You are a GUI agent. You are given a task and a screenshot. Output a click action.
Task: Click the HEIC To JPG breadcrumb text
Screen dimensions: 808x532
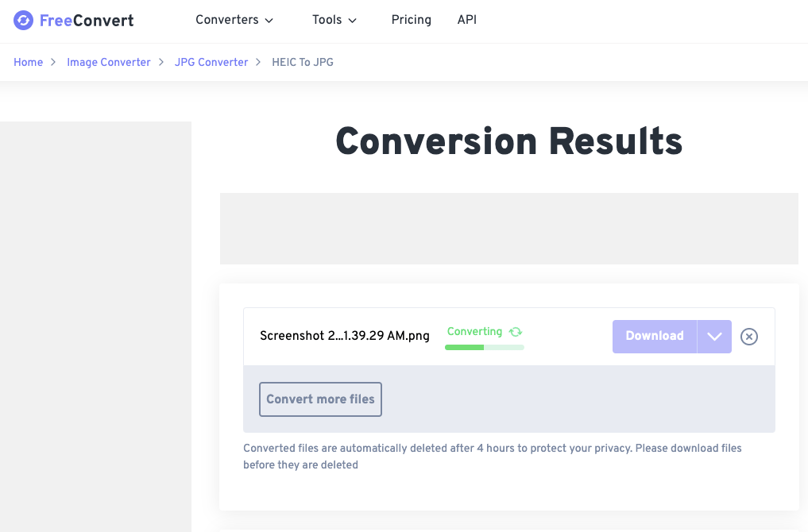coord(303,62)
